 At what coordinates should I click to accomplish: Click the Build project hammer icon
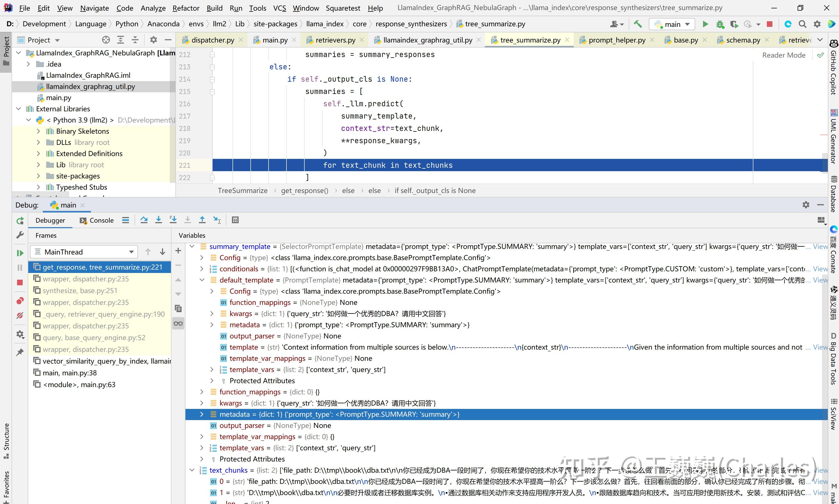point(638,24)
